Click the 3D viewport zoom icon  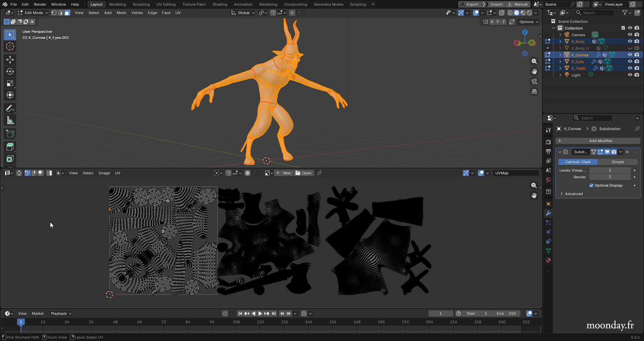[534, 61]
